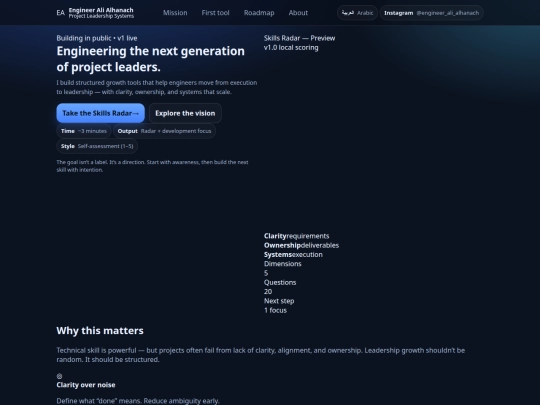Click the Questions stat label
This screenshot has height=405, width=540.
(280, 282)
